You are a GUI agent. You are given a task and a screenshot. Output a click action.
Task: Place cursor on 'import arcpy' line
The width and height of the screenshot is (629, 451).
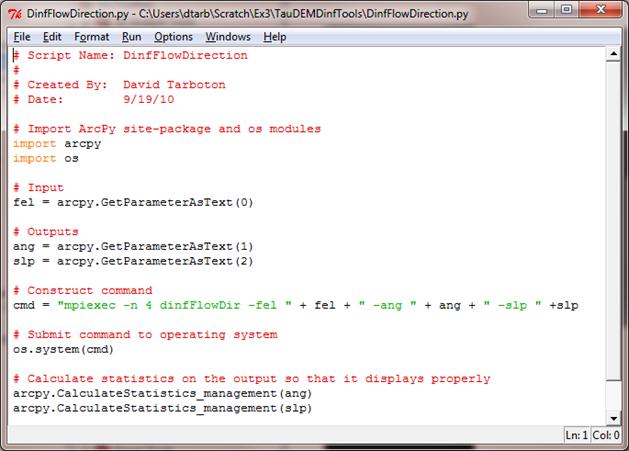57,144
